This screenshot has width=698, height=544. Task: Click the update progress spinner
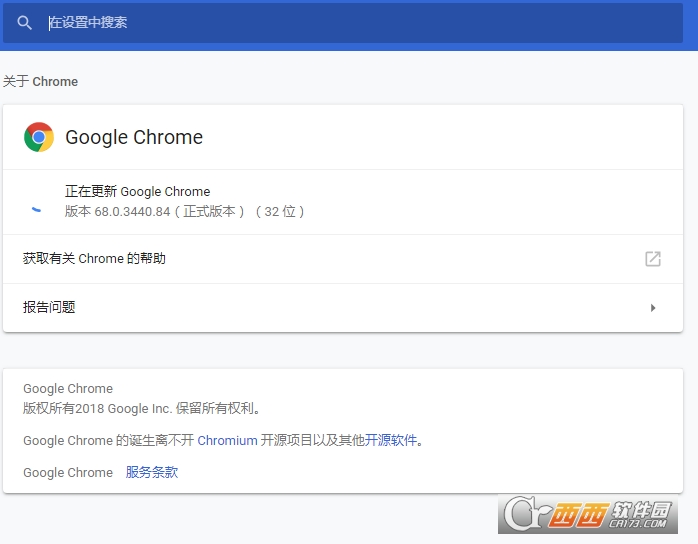pos(37,208)
